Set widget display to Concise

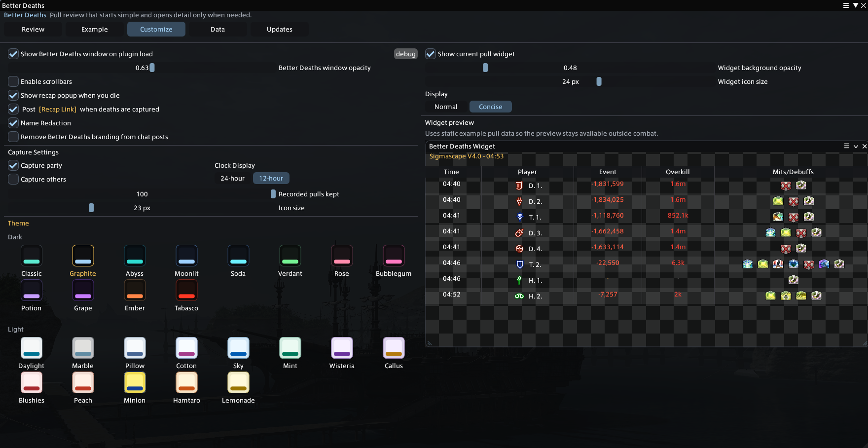(x=491, y=107)
